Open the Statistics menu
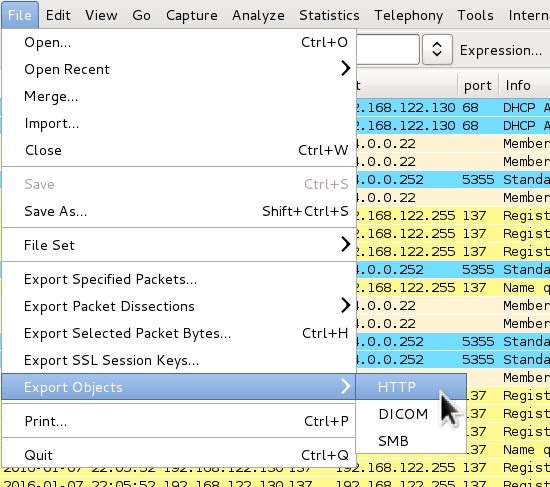The image size is (550, 487). 329,15
